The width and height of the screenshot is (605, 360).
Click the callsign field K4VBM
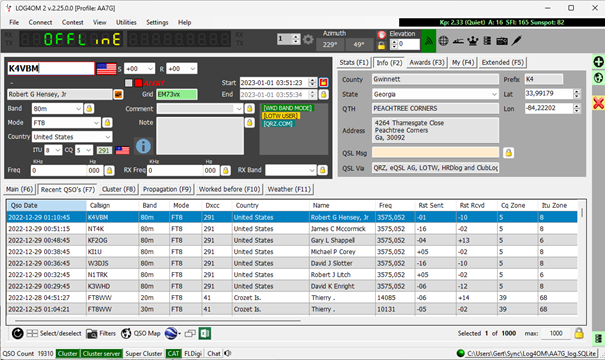point(51,69)
